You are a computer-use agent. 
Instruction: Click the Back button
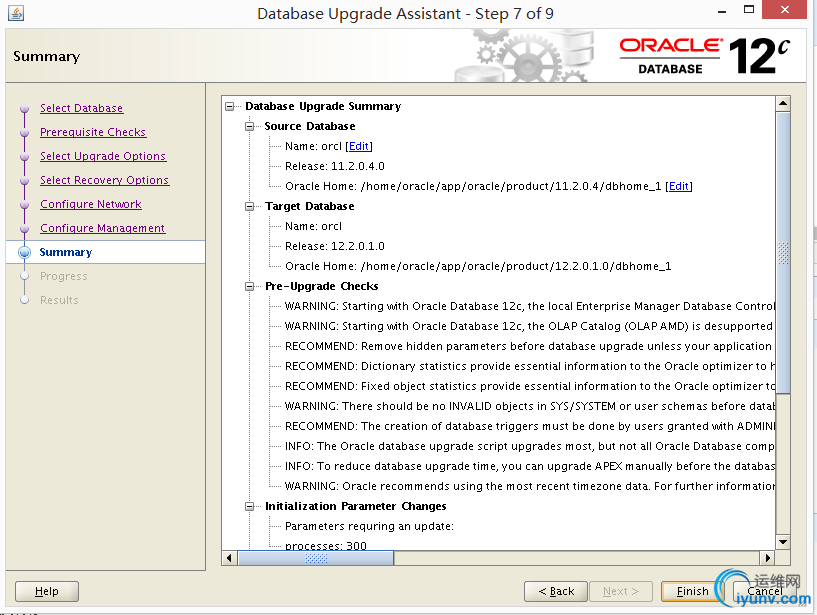tap(556, 592)
